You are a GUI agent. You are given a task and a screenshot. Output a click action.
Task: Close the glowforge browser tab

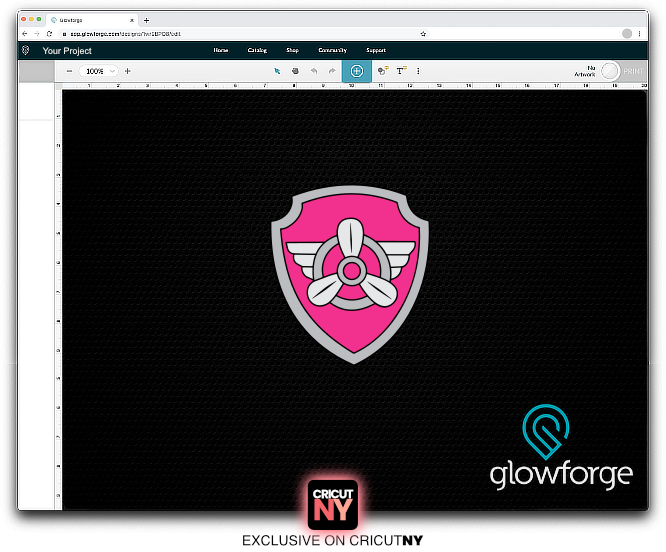pos(132,20)
